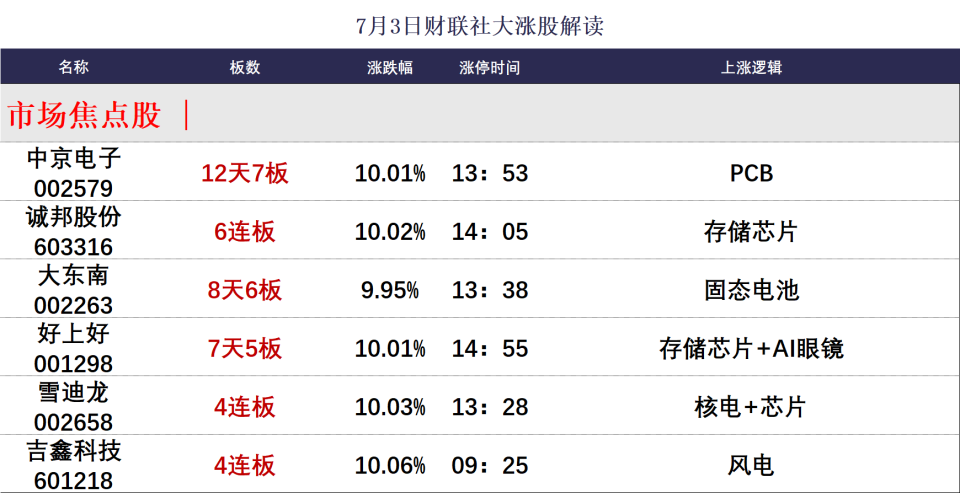
Task: Click limit-up time 09：25
Action: [490, 466]
